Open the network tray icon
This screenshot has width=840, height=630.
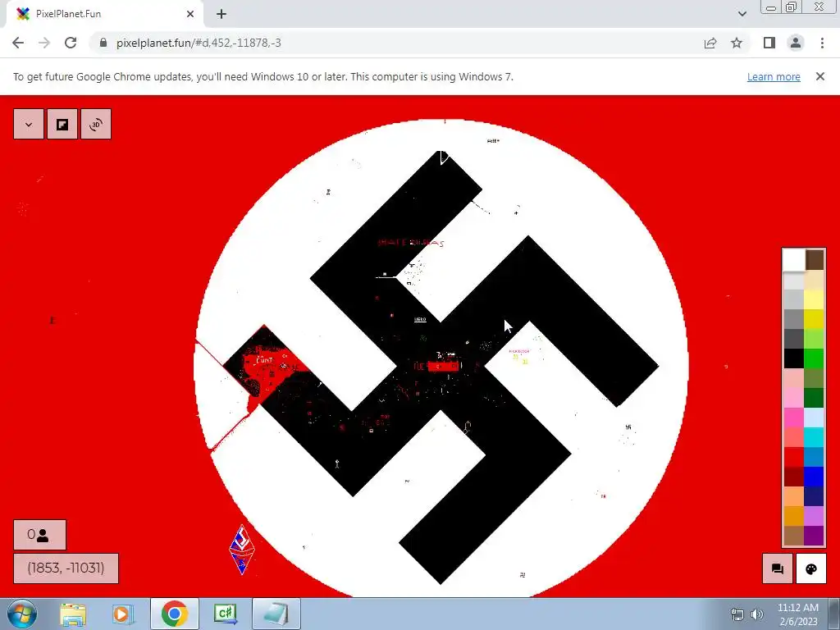(737, 614)
